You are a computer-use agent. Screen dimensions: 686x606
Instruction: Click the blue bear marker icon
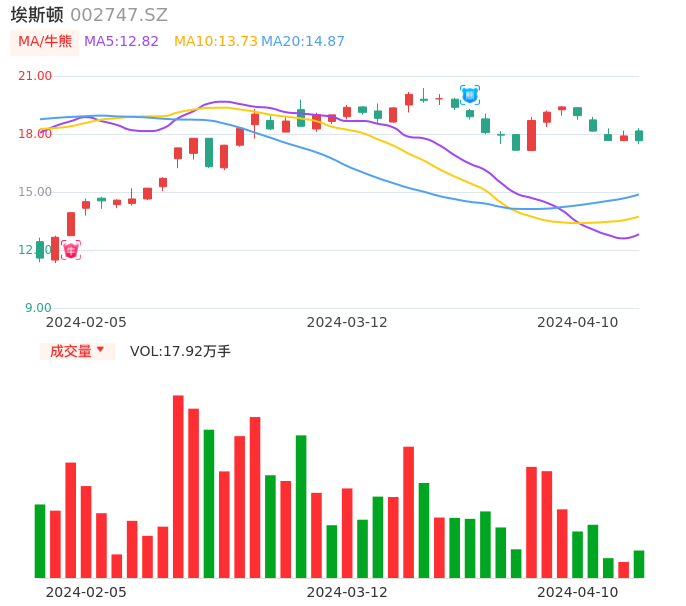pos(469,95)
